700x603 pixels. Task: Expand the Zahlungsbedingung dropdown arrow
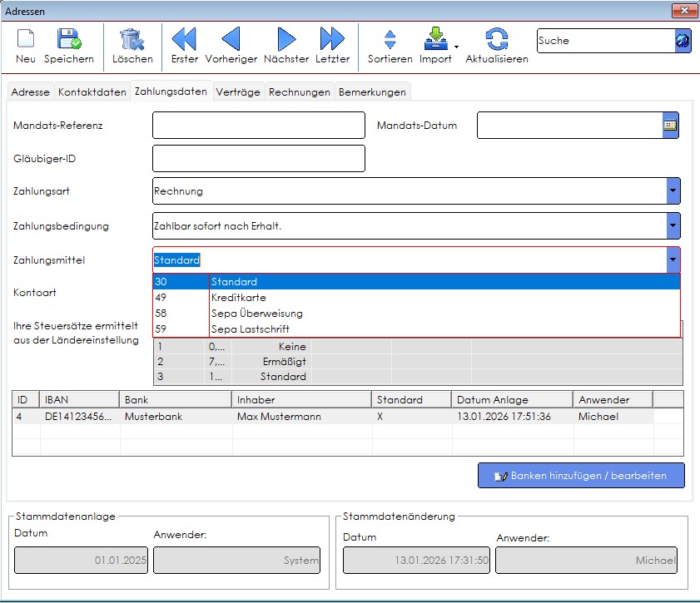tap(673, 225)
